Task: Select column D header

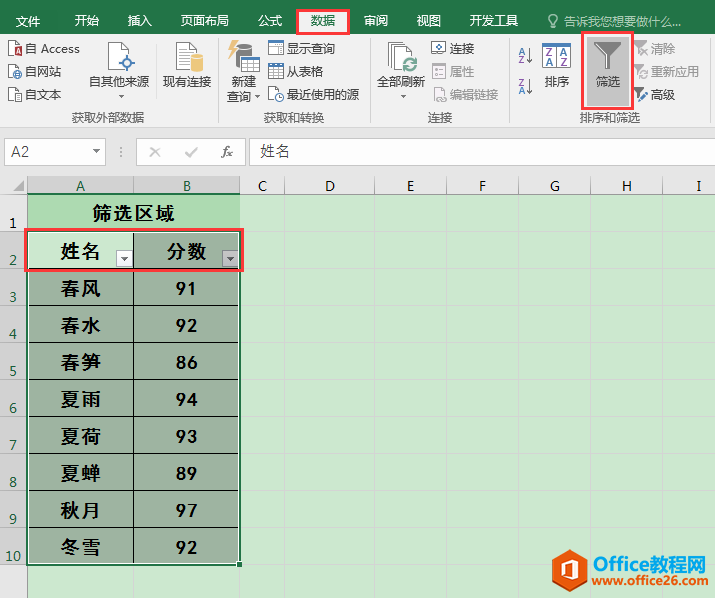Action: 330,186
